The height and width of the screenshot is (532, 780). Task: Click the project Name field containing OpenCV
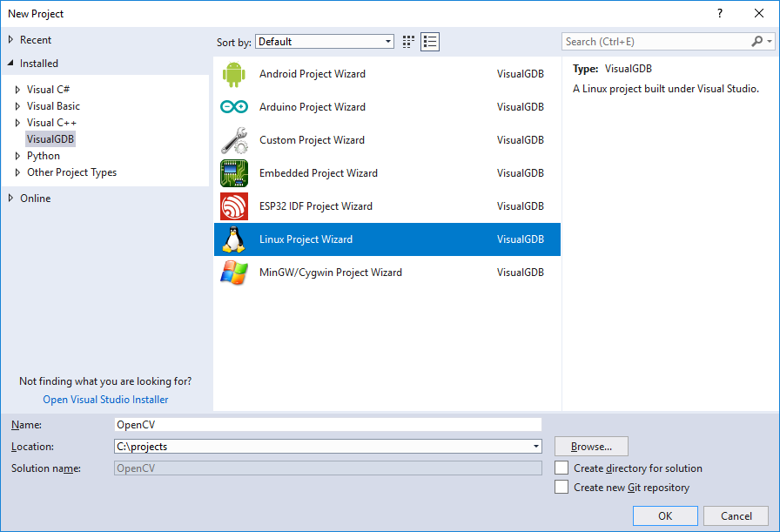(328, 425)
